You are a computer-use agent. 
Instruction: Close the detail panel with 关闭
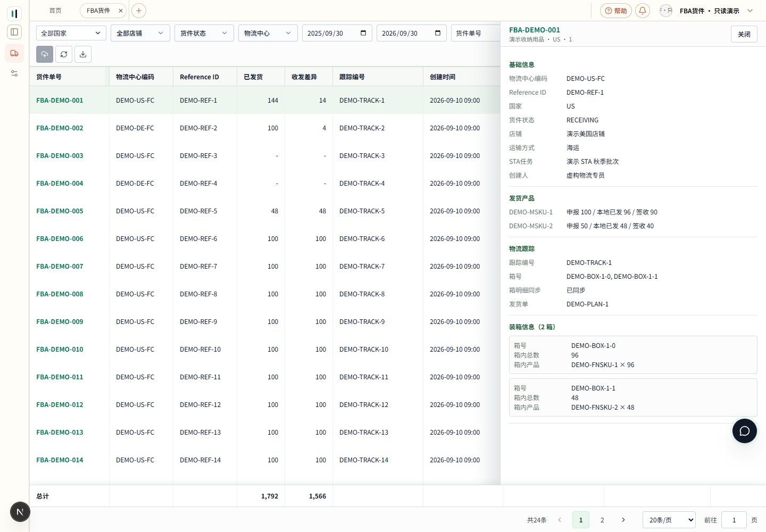(744, 34)
